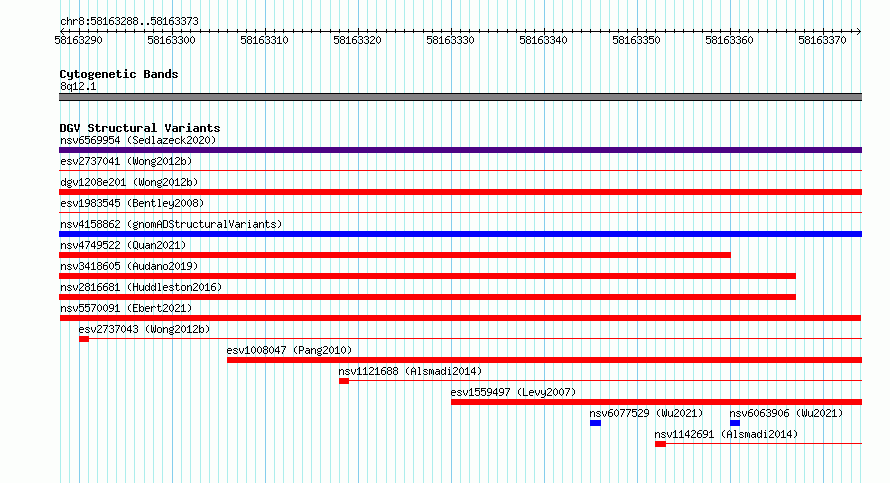Open esv1559497 (Levy2007) variant label
This screenshot has width=890, height=483.
pyautogui.click(x=513, y=392)
